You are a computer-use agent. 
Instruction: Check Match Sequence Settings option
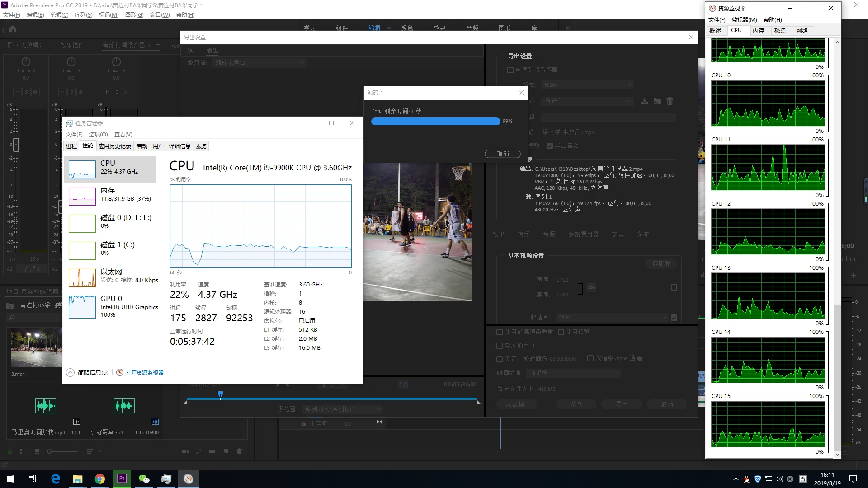click(510, 70)
